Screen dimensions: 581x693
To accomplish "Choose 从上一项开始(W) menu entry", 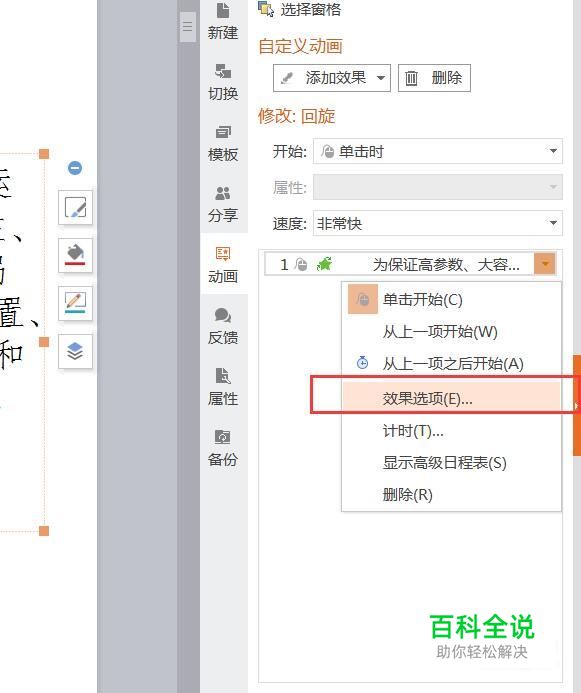I will point(452,331).
